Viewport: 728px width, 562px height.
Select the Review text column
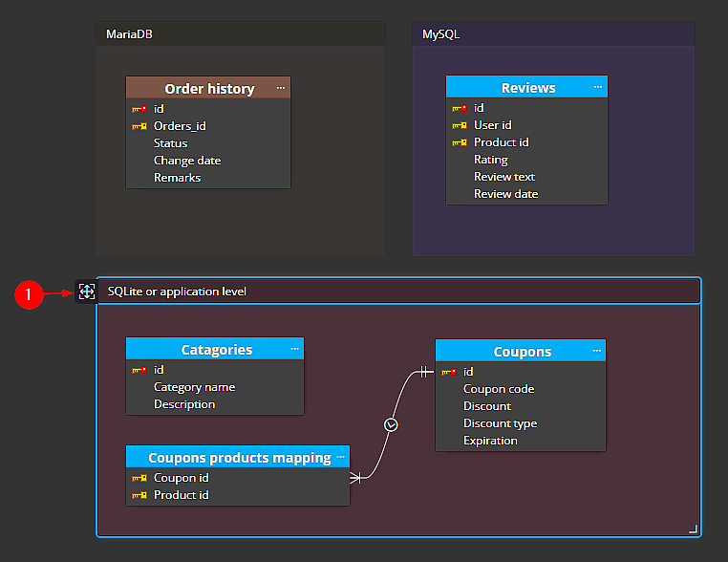point(526,177)
